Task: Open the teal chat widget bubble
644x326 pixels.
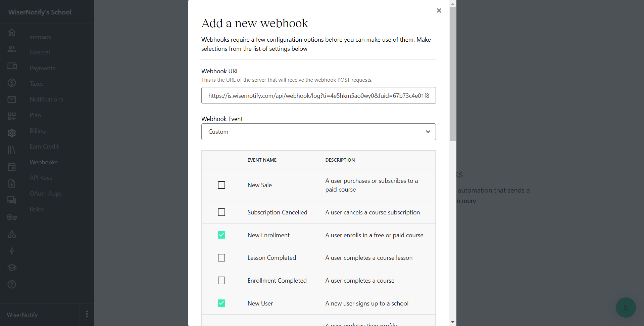Action: click(626, 308)
